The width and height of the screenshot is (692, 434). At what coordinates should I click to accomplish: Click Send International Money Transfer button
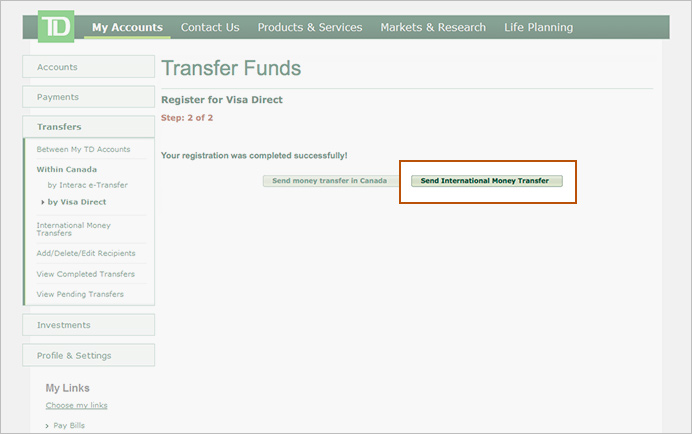click(487, 181)
